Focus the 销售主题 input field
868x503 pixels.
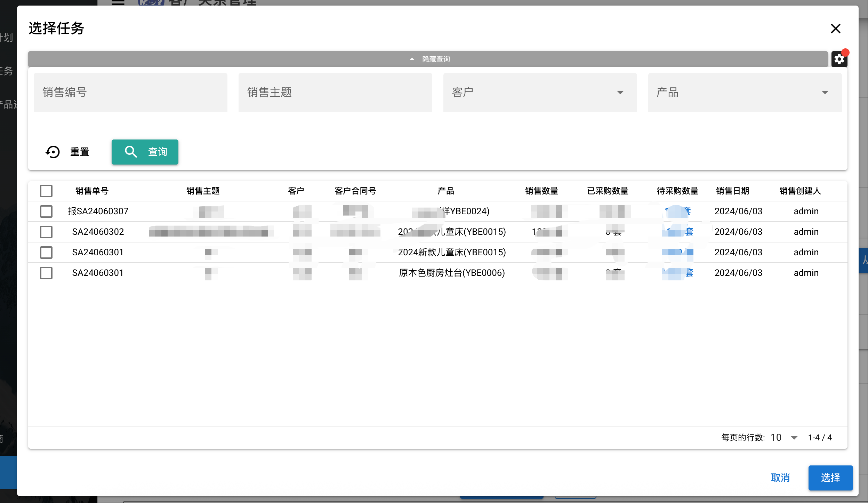335,92
